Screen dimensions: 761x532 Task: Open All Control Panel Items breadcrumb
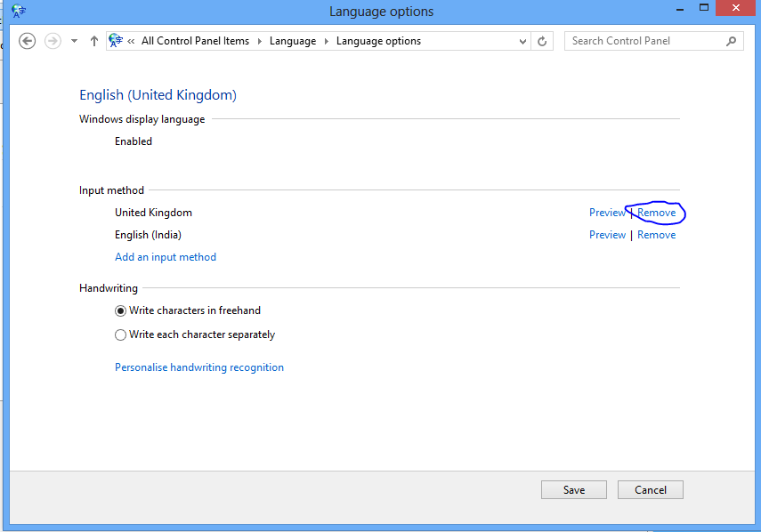pyautogui.click(x=195, y=41)
